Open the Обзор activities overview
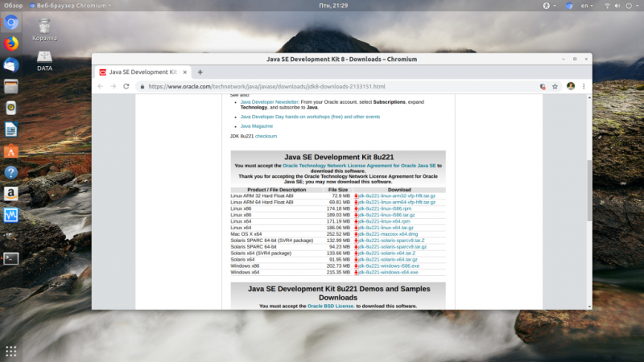The width and height of the screenshot is (644, 362). point(13,6)
